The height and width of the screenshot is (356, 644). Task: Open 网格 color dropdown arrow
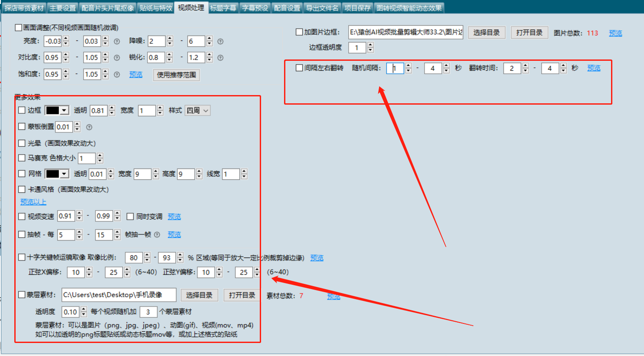pos(64,174)
